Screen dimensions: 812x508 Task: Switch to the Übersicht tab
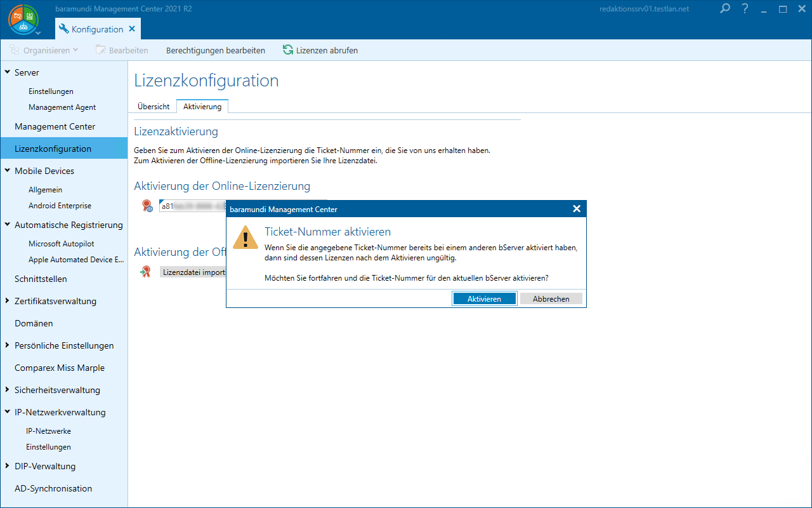(x=154, y=107)
